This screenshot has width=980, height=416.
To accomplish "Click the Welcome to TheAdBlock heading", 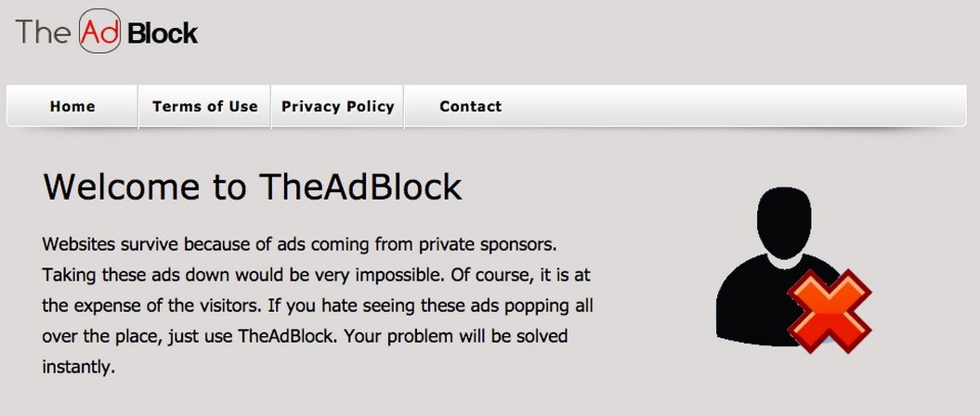I will pos(253,186).
